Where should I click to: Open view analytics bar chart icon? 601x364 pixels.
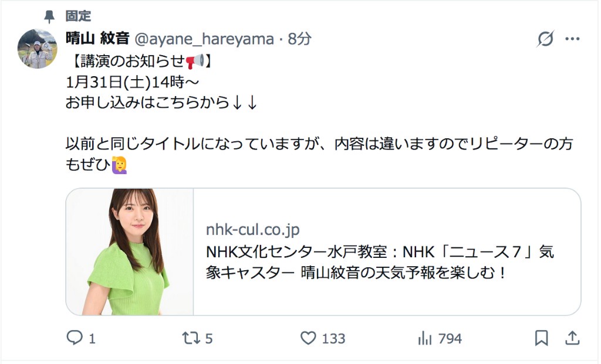click(425, 338)
